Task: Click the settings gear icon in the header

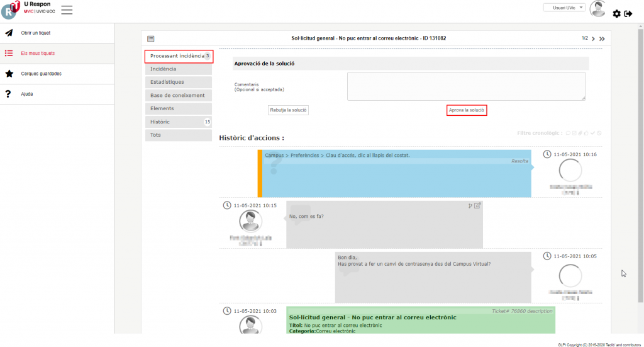Action: click(616, 14)
